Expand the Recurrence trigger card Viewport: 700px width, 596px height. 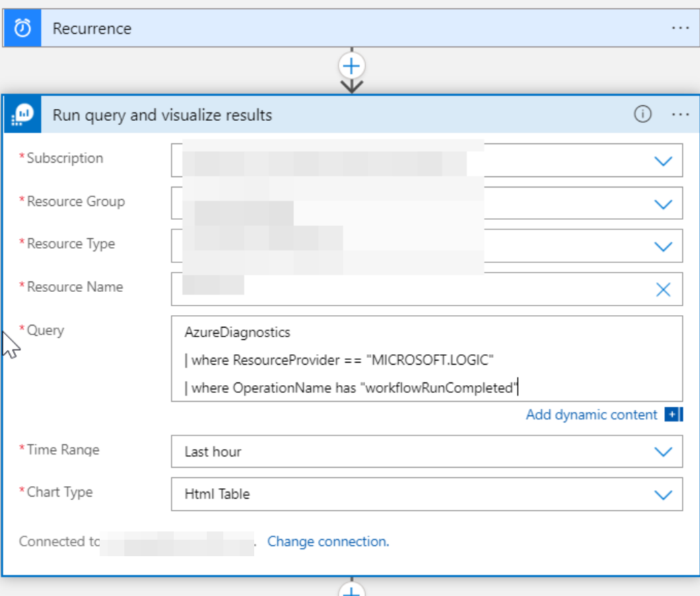tap(343, 28)
